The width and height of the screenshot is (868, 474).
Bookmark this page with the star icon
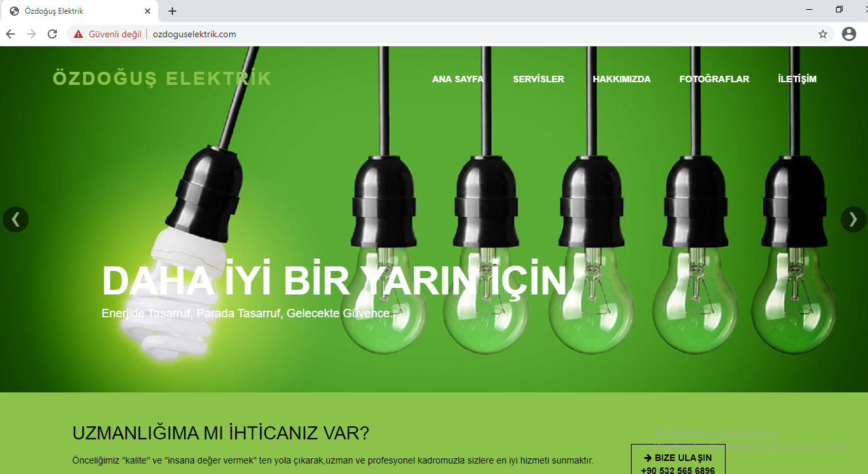822,34
